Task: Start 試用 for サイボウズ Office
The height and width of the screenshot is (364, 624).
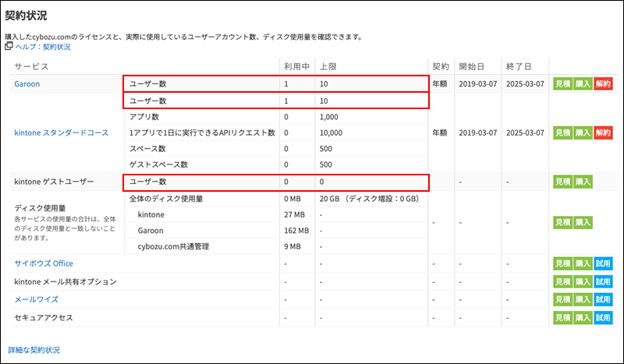Action: [x=603, y=263]
